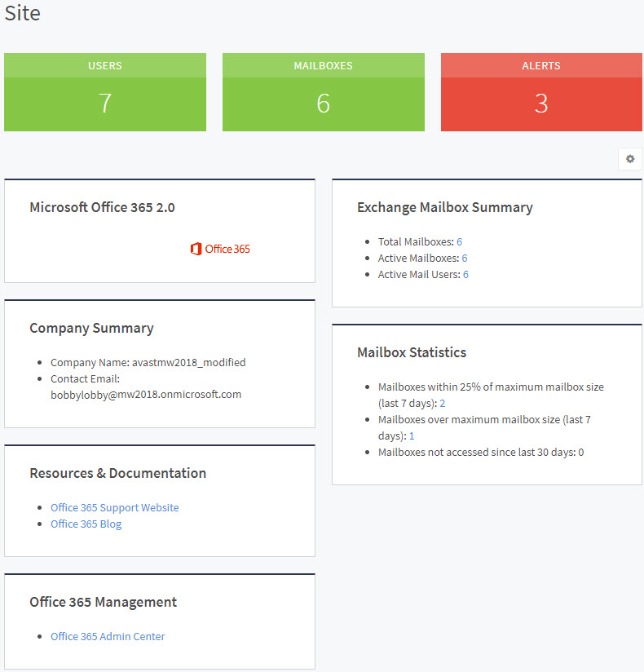
Task: Click the Exchange Mailbox Summary heading
Action: coord(445,207)
